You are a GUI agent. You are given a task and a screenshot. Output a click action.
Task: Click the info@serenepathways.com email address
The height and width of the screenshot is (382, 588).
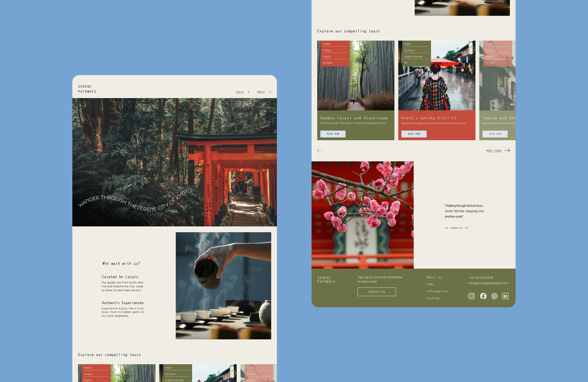pos(488,283)
